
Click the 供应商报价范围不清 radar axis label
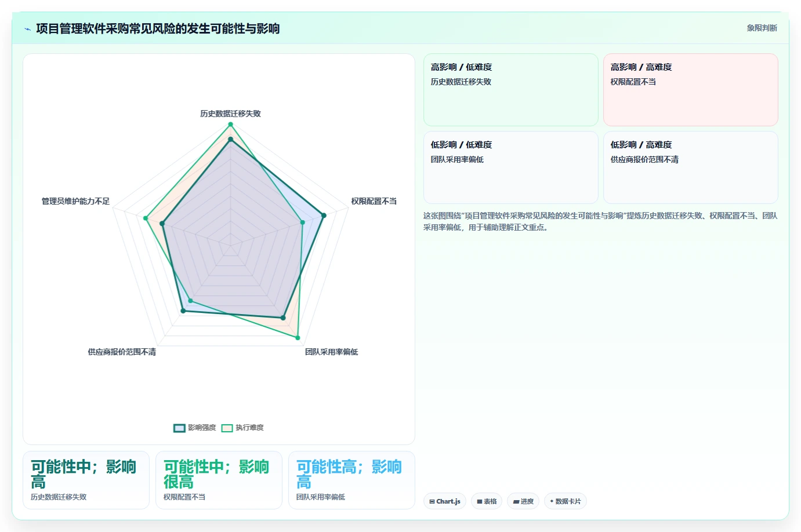coord(122,352)
